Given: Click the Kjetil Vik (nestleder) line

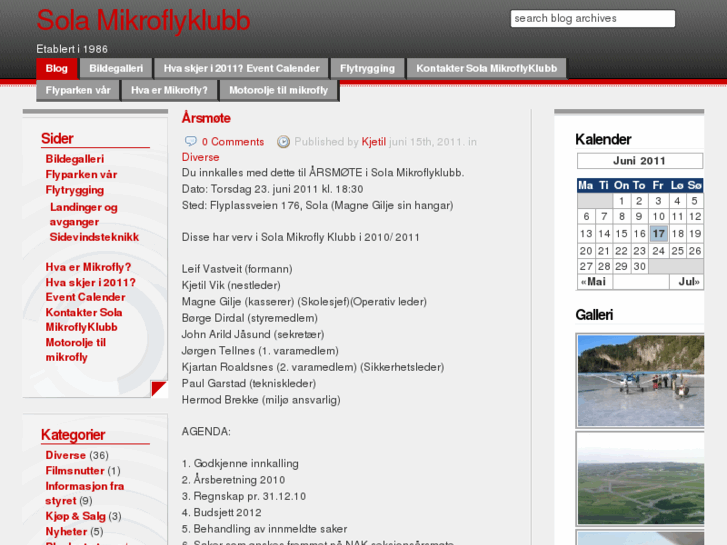Looking at the screenshot, I should click(x=231, y=285).
